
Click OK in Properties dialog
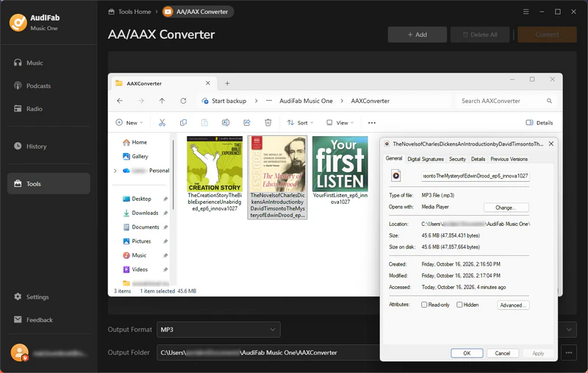tap(467, 353)
